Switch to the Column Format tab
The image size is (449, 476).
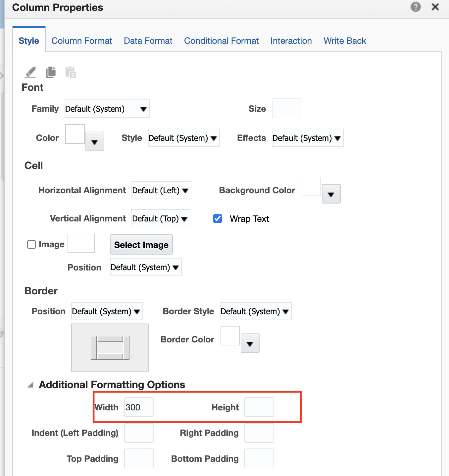tap(82, 41)
